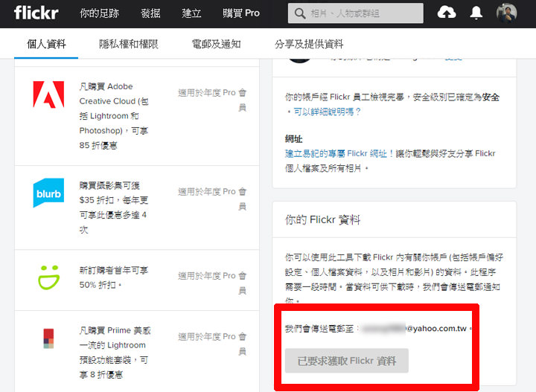This screenshot has height=392, width=536.
Task: Click the upload cloud icon
Action: coord(447,13)
